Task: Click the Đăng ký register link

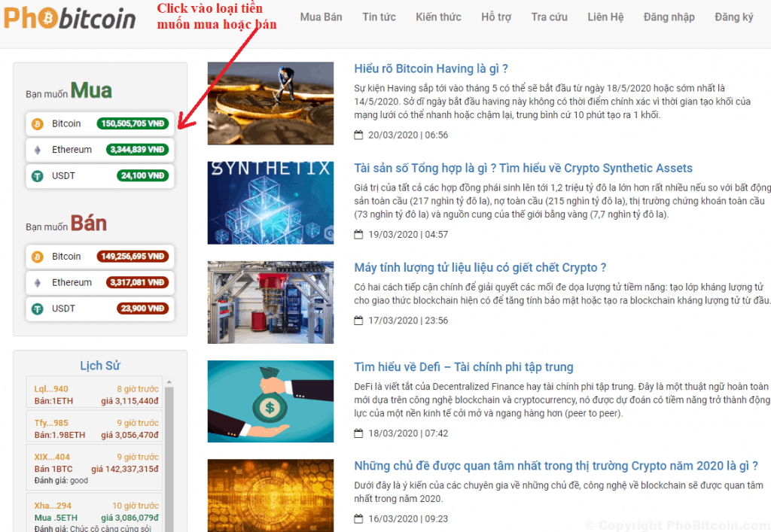Action: coord(733,17)
